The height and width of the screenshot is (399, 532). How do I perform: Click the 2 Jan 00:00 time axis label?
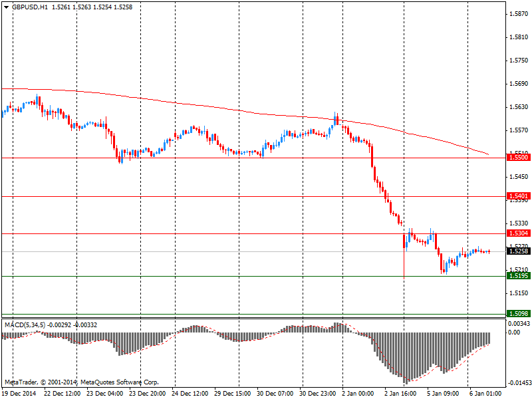coord(358,394)
